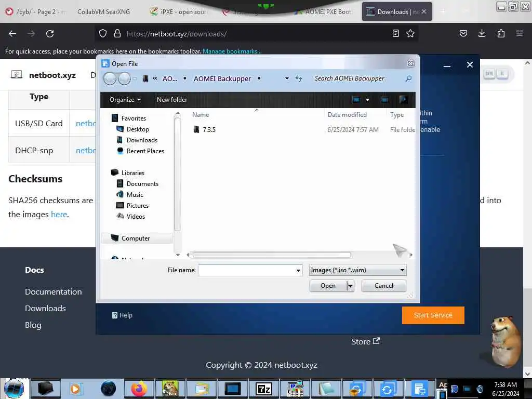Open the checksums 'here' link
This screenshot has width=532, height=399.
(x=59, y=215)
